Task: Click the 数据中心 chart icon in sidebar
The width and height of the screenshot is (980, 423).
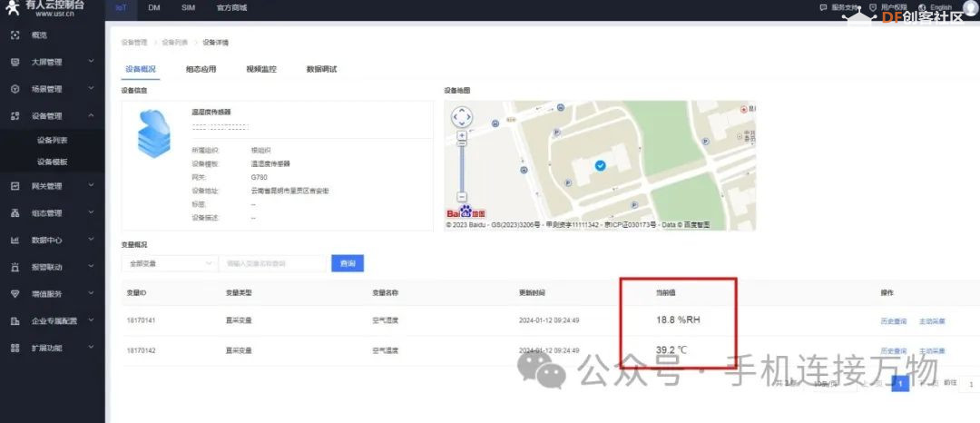Action: [x=15, y=240]
